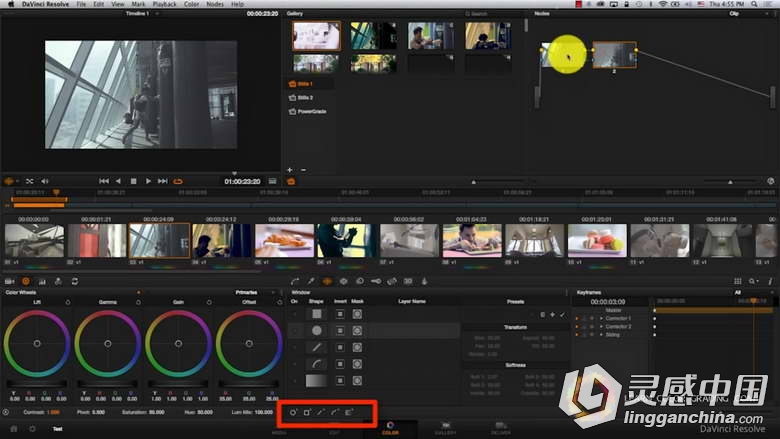The width and height of the screenshot is (780, 439).
Task: Open the Data Burn-In palette icon
Action: pos(424,281)
